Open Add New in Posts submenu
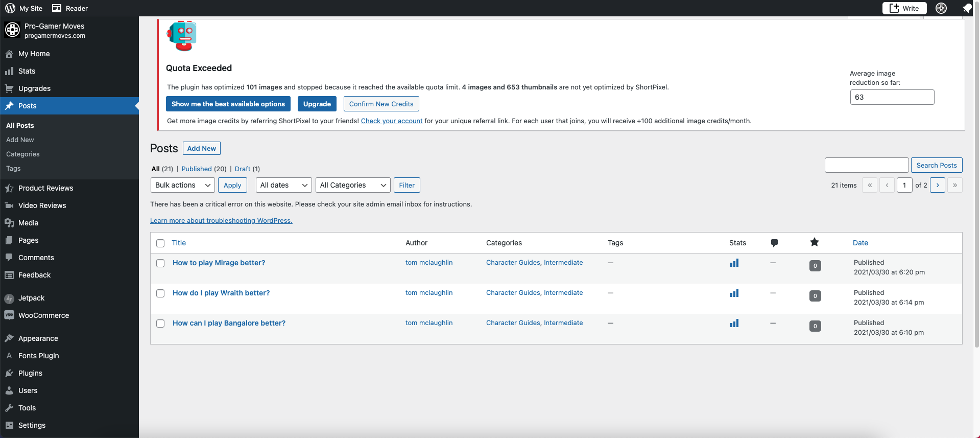The height and width of the screenshot is (438, 980). (20, 140)
